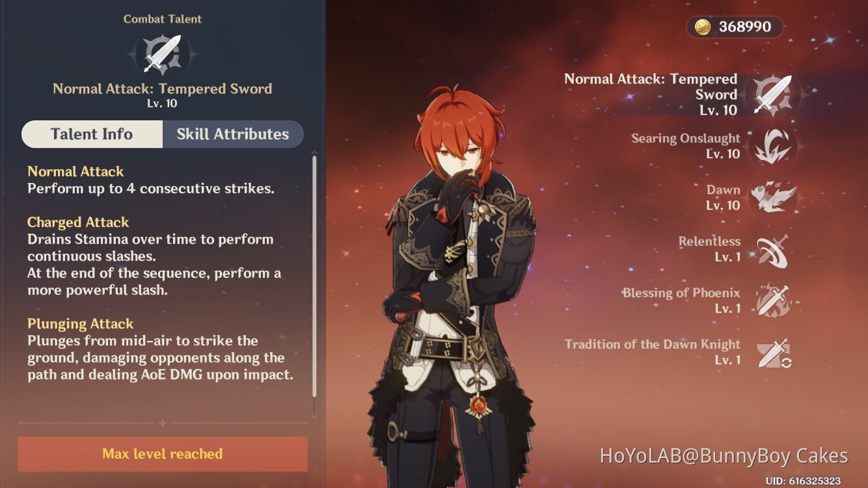Viewport: 868px width, 488px height.
Task: Click the Max level reached button
Action: pos(163,454)
